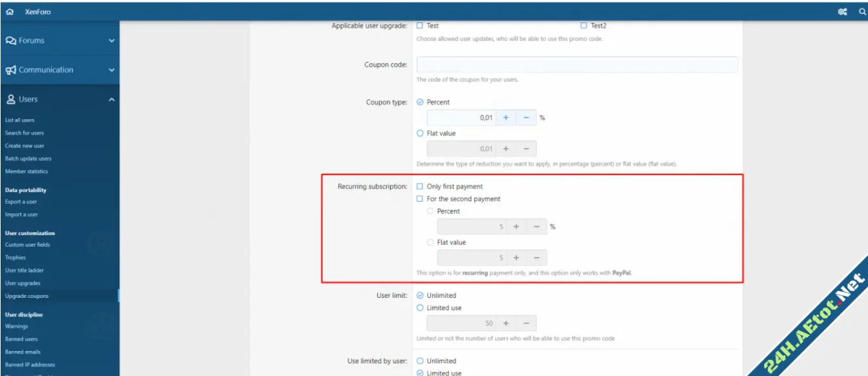Image resolution: width=868 pixels, height=376 pixels.
Task: Click the Forums chat bubbles icon
Action: (x=11, y=41)
